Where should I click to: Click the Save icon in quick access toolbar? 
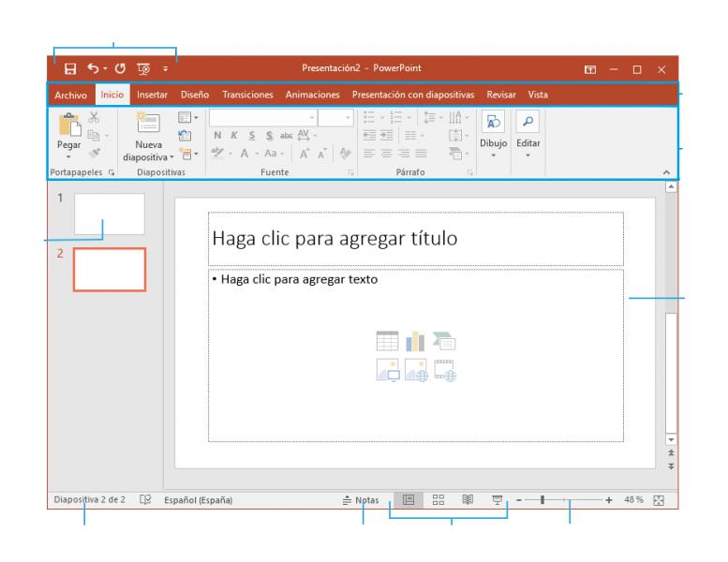tap(69, 69)
